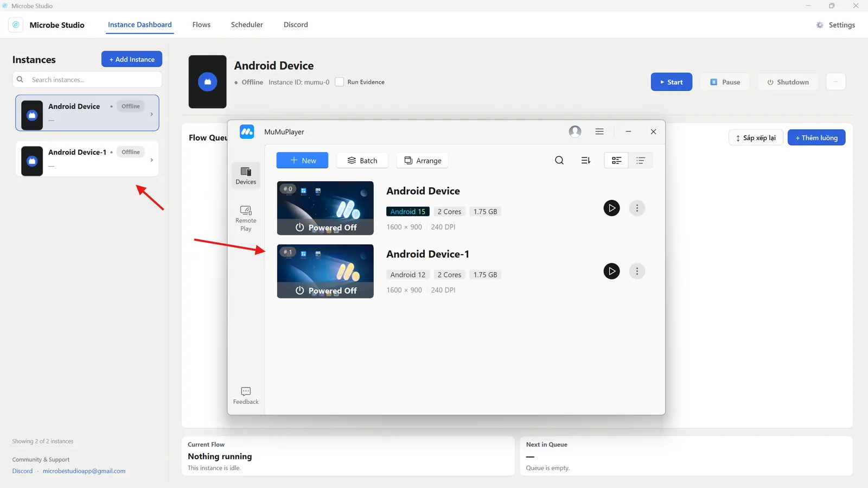Open MuMuPlayer user account avatar
The height and width of the screenshot is (488, 868).
click(x=575, y=131)
